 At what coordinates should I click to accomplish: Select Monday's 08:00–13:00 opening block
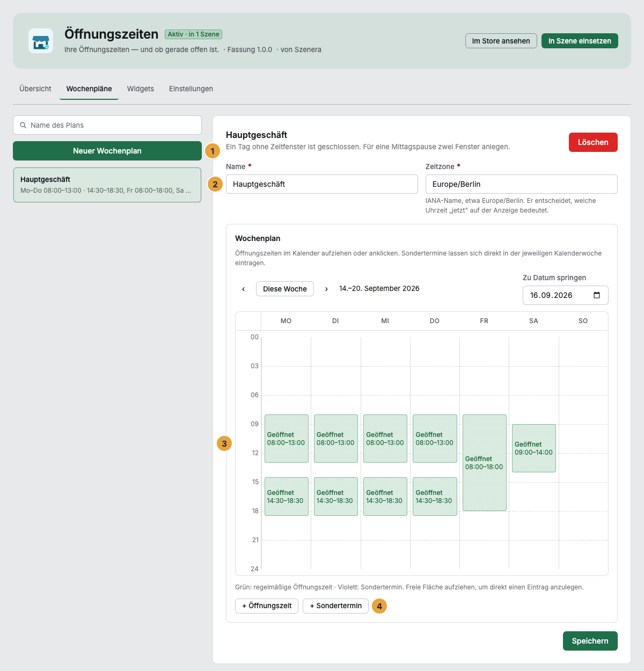pos(287,439)
